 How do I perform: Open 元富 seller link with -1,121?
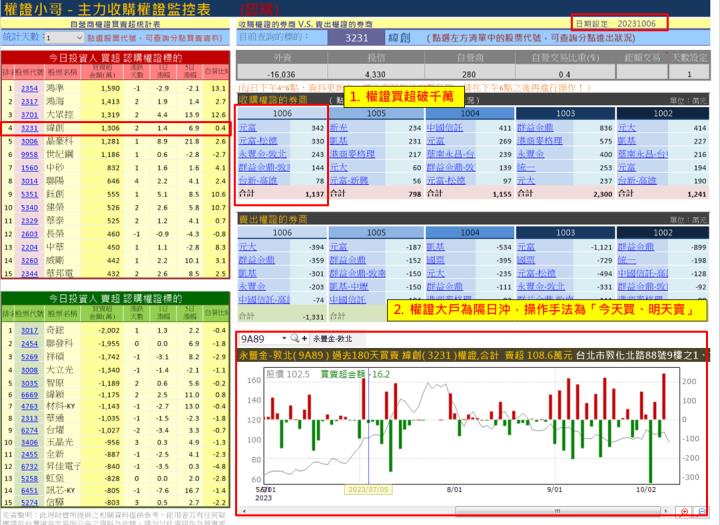coord(526,247)
